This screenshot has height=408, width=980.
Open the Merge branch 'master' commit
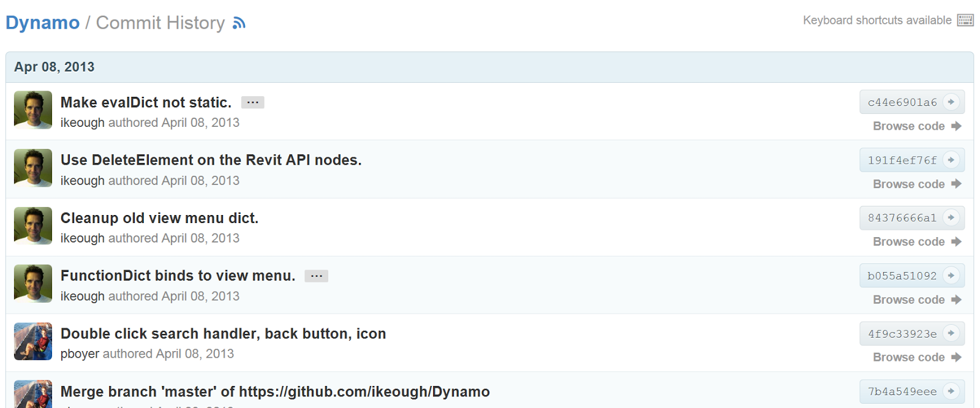coord(275,391)
